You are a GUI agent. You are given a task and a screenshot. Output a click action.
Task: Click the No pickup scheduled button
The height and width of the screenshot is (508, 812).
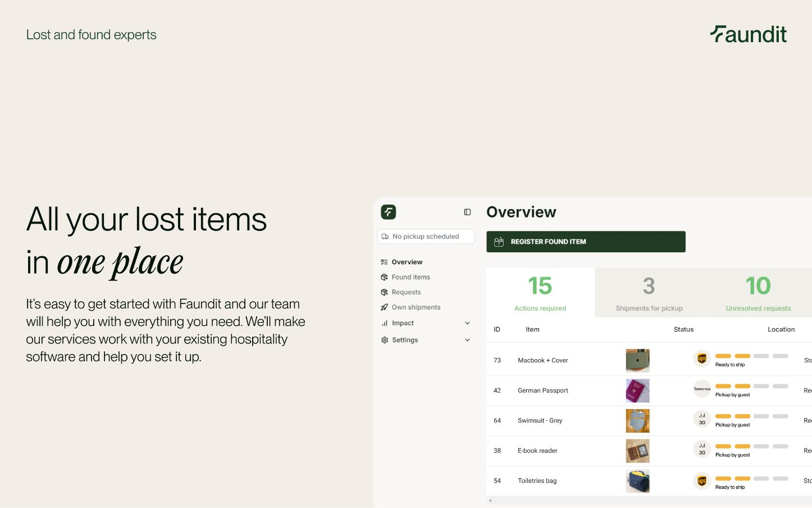(x=426, y=237)
